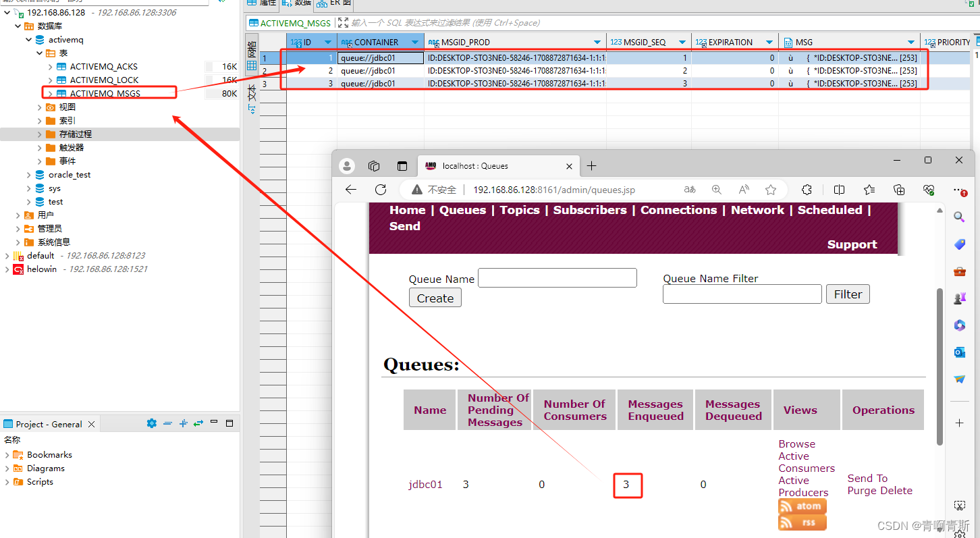Click Edge sidebar search icon
Screen dimensions: 980x538
pyautogui.click(x=959, y=217)
